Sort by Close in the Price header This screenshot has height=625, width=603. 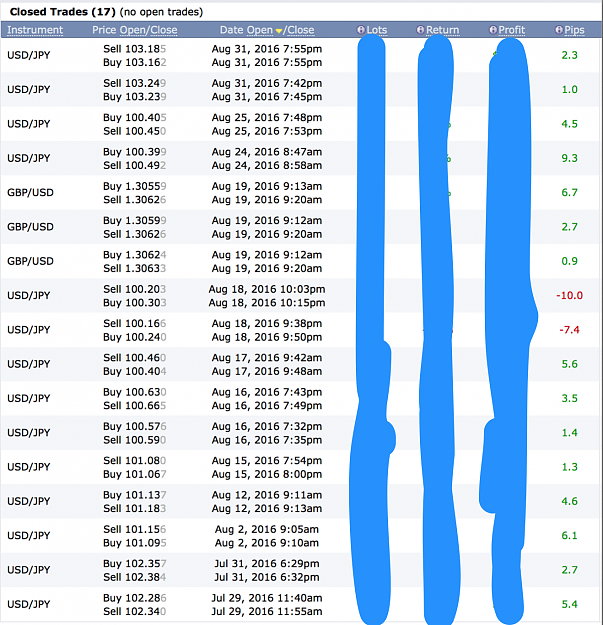coord(163,30)
